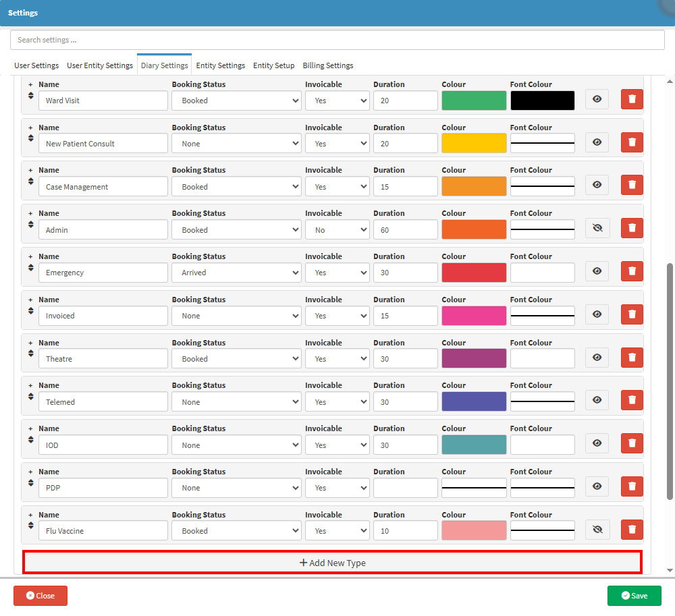Click trash icon for Emergency row
The width and height of the screenshot is (675, 616).
coord(632,272)
